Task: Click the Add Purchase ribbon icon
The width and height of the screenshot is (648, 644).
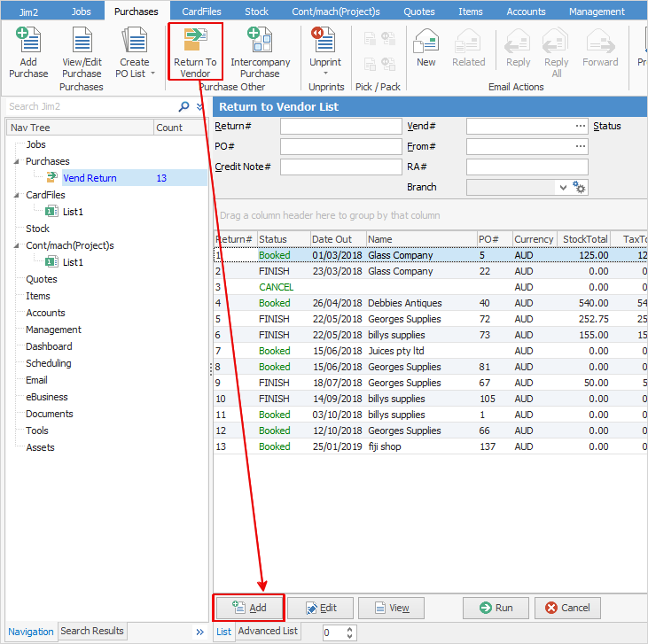Action: (x=28, y=52)
